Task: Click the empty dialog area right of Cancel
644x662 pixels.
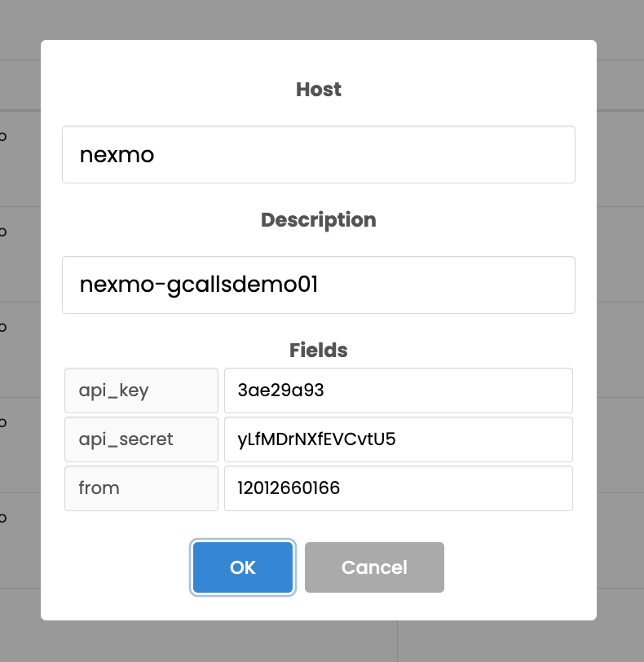Action: tap(522, 567)
